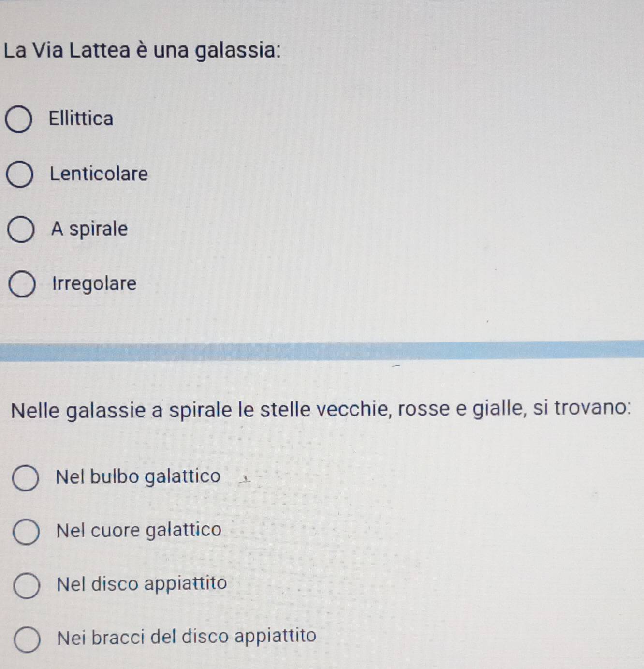The height and width of the screenshot is (669, 644).
Task: Select Nei bracci del disco appiattito radio circle
Action: click(27, 640)
